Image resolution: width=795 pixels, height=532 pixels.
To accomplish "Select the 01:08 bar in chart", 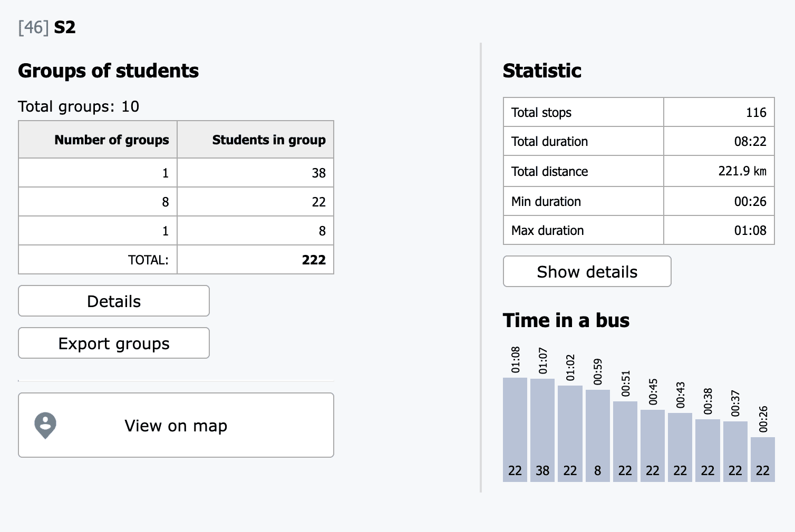I will pos(515,429).
